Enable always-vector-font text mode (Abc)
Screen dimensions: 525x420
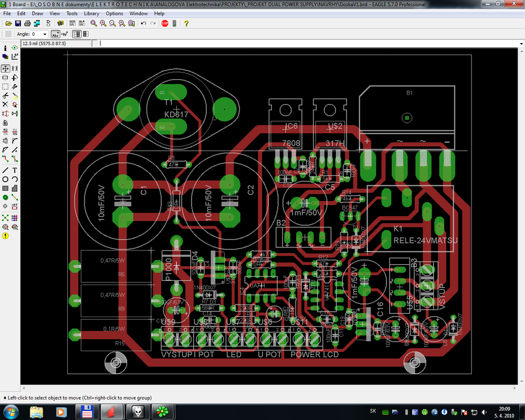(x=55, y=34)
